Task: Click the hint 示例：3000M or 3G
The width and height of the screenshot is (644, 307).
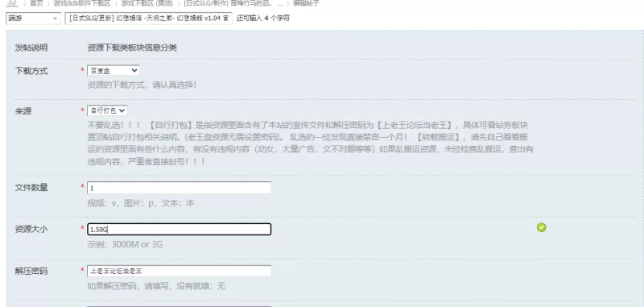Action: (x=125, y=244)
